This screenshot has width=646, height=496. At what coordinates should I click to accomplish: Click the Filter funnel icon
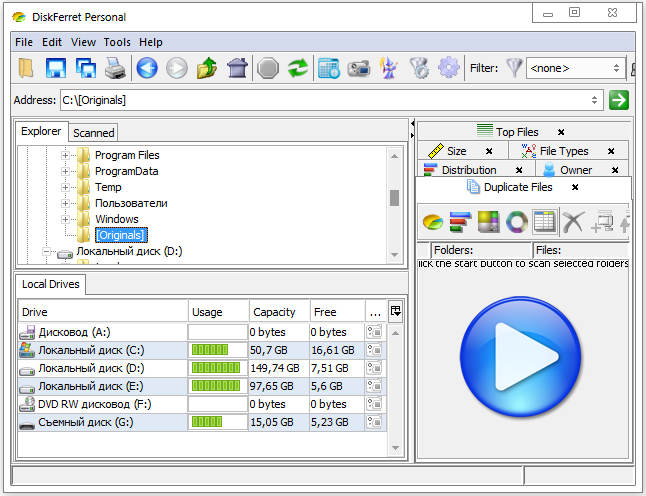tap(514, 68)
